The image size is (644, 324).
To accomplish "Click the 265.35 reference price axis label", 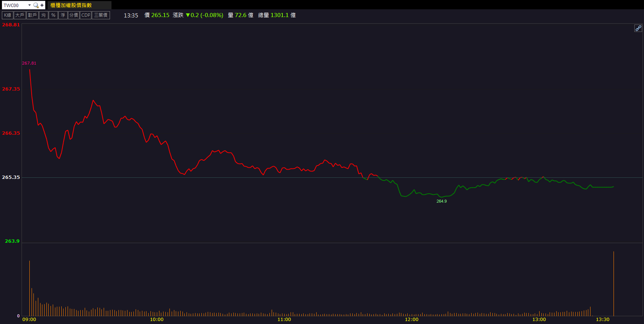I will 11,177.
